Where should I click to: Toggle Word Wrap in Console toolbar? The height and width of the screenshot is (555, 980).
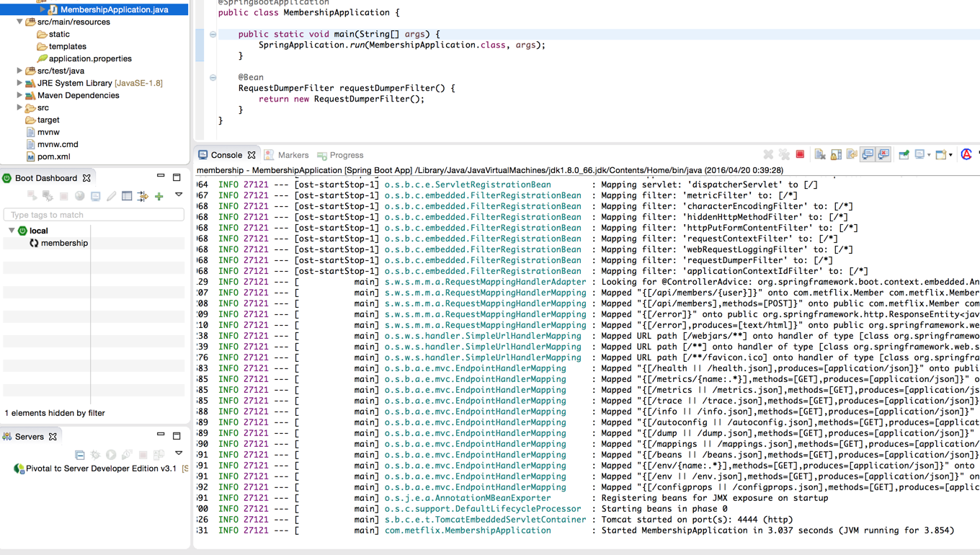[x=852, y=154]
